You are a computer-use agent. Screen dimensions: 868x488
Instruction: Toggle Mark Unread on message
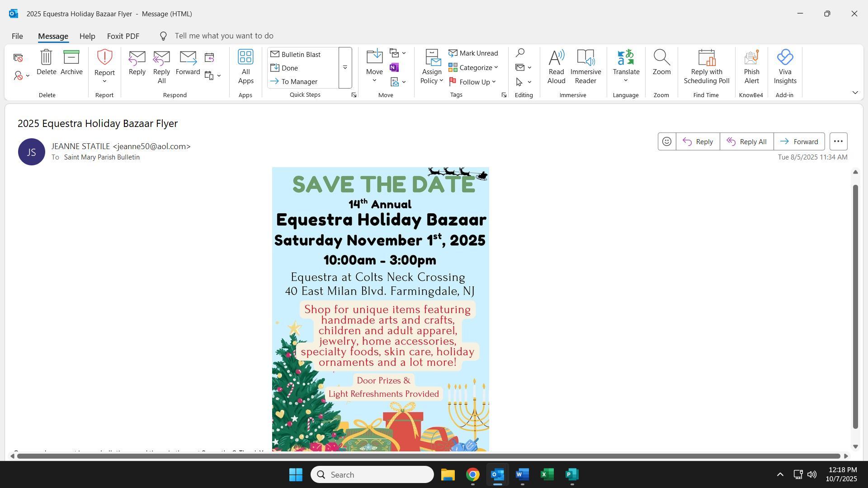(473, 53)
